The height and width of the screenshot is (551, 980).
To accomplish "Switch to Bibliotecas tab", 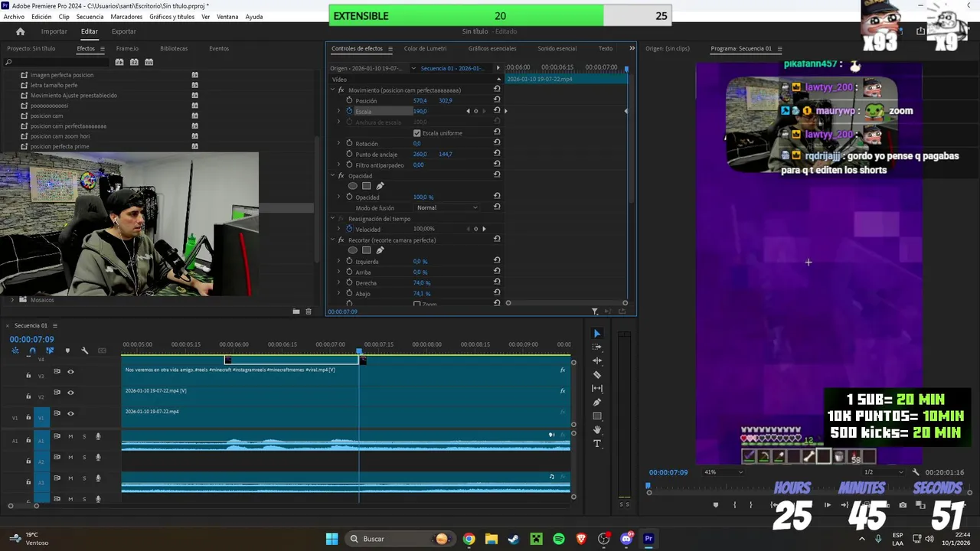I will coord(174,48).
